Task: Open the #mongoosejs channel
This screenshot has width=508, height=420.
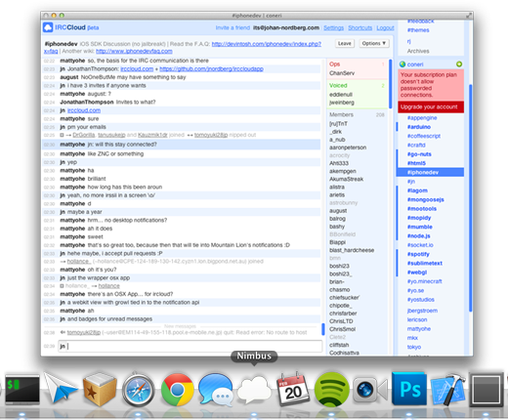Action: 425,199
